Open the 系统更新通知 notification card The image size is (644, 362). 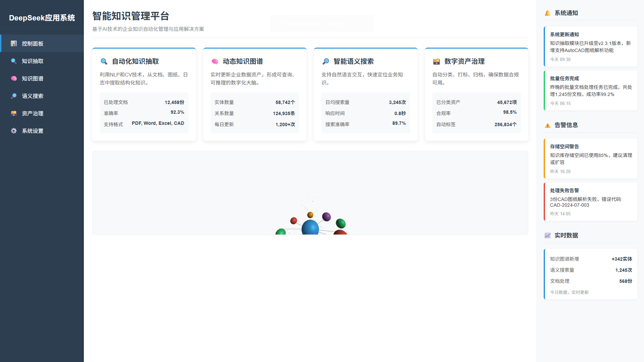pos(590,47)
